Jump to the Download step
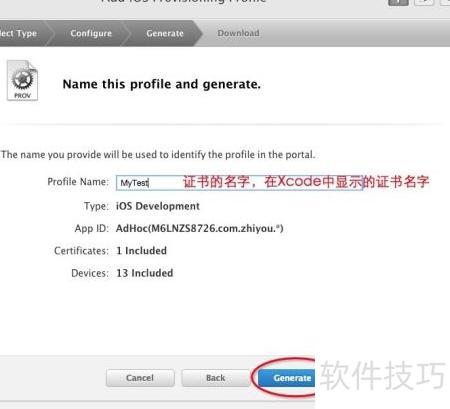Image resolution: width=450 pixels, height=409 pixels. 238,33
